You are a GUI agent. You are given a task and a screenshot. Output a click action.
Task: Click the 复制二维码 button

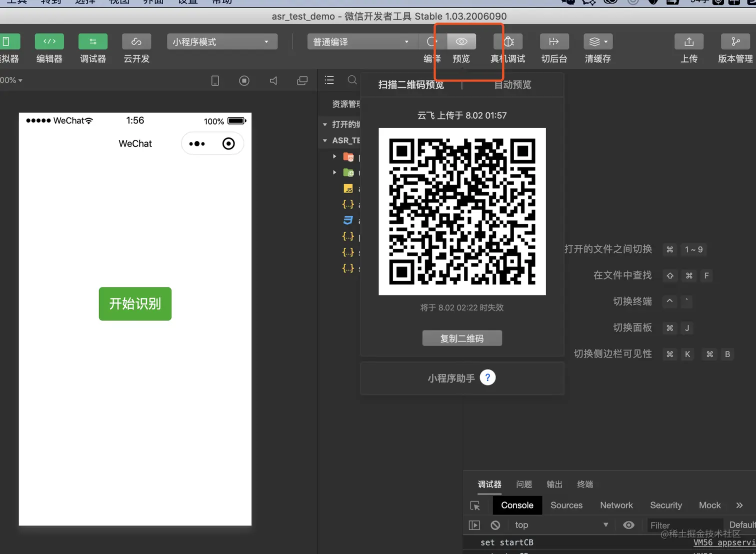462,338
